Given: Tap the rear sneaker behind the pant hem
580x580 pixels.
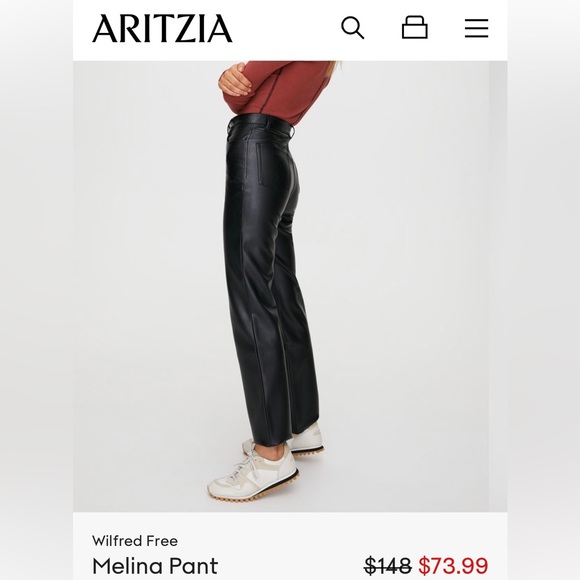Looking at the screenshot, I should [306, 437].
